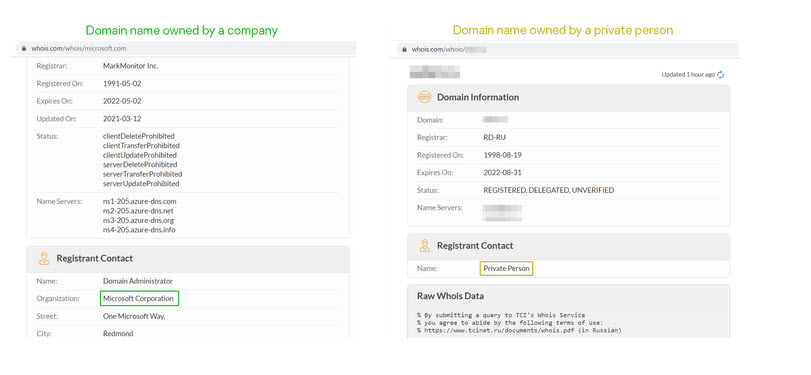Viewport: 811px width, 375px height.
Task: Click the Domain Information heading
Action: pos(478,97)
